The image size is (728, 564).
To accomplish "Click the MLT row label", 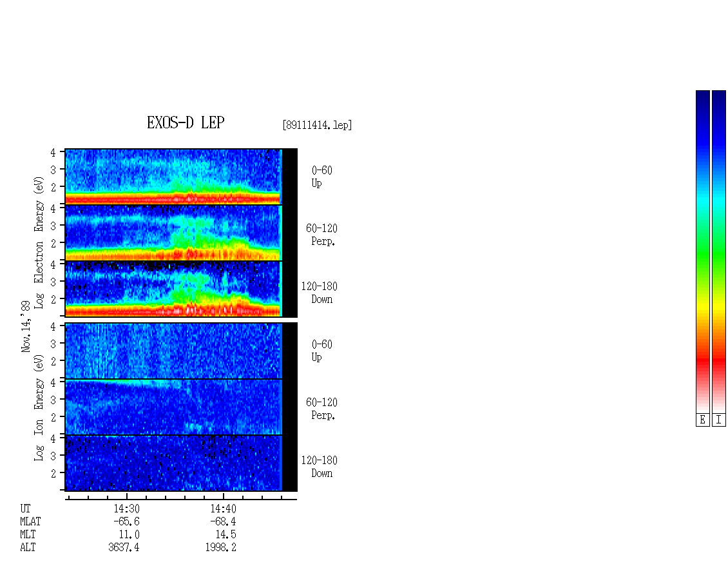I will point(28,535).
